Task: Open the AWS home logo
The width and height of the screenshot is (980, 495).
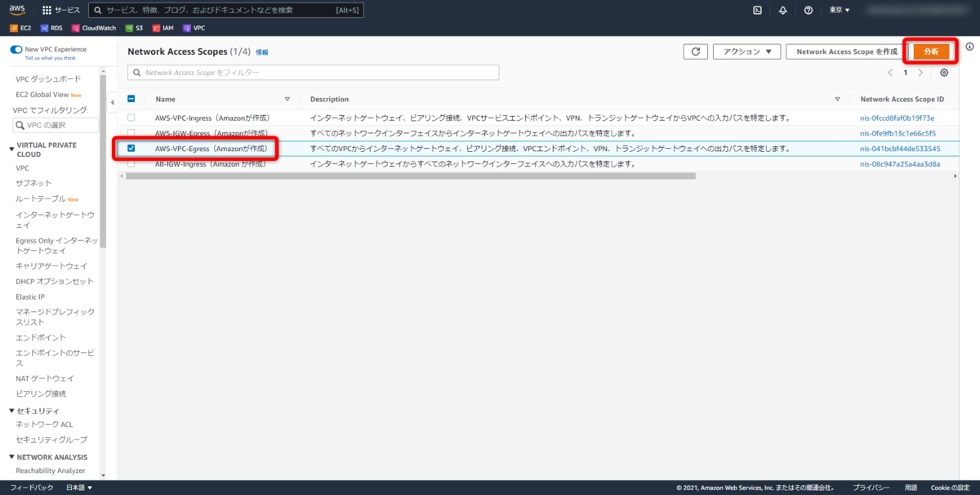Action: (x=17, y=10)
